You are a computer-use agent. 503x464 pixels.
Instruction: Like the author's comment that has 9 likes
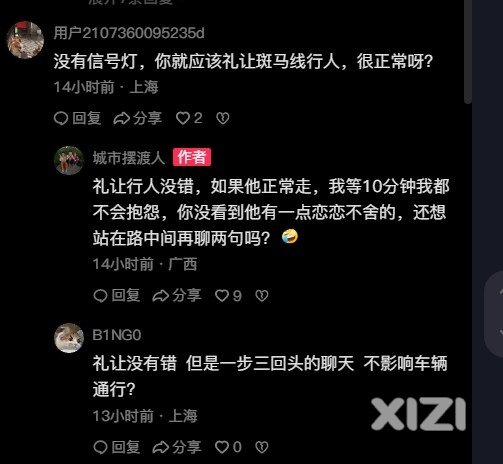[228, 295]
